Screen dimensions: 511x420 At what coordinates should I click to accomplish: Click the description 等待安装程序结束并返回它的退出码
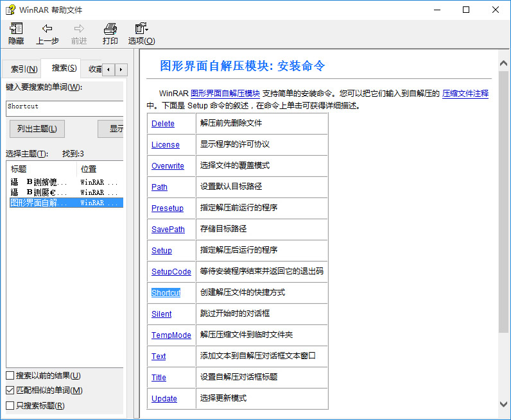click(x=262, y=271)
